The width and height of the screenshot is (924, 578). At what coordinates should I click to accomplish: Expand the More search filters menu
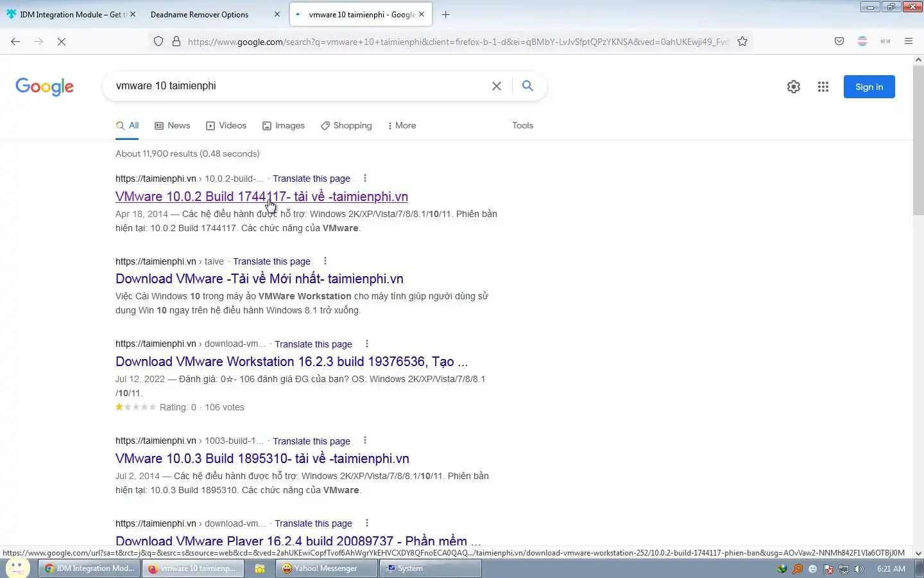(402, 126)
